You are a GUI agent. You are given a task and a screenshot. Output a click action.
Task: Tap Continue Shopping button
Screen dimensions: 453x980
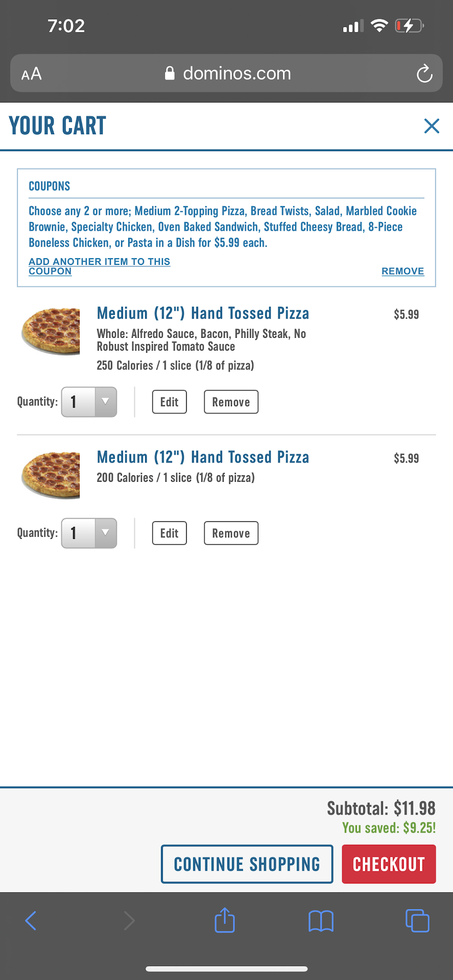(247, 864)
